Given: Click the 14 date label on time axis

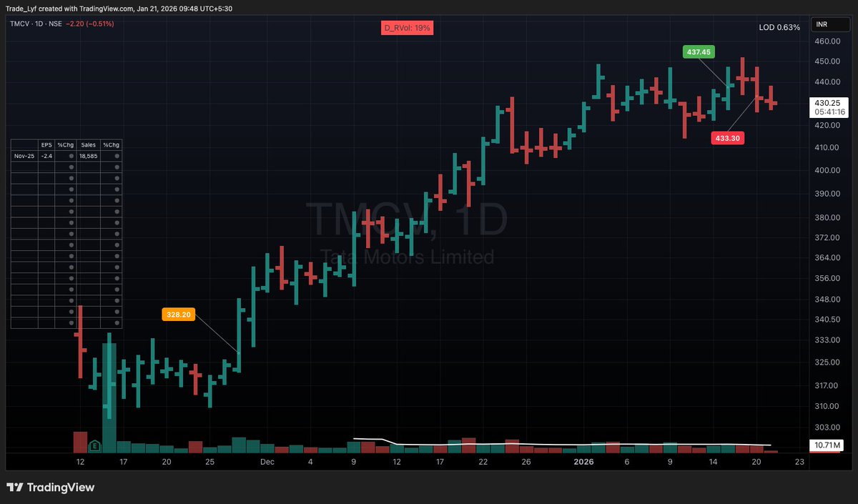Looking at the screenshot, I should pos(713,463).
